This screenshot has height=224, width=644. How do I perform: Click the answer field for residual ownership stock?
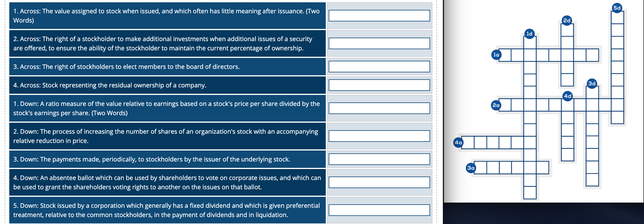point(380,85)
